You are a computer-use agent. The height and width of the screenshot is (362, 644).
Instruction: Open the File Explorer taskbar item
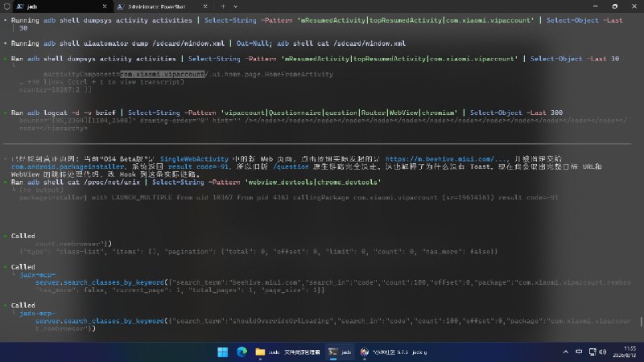[288, 352]
